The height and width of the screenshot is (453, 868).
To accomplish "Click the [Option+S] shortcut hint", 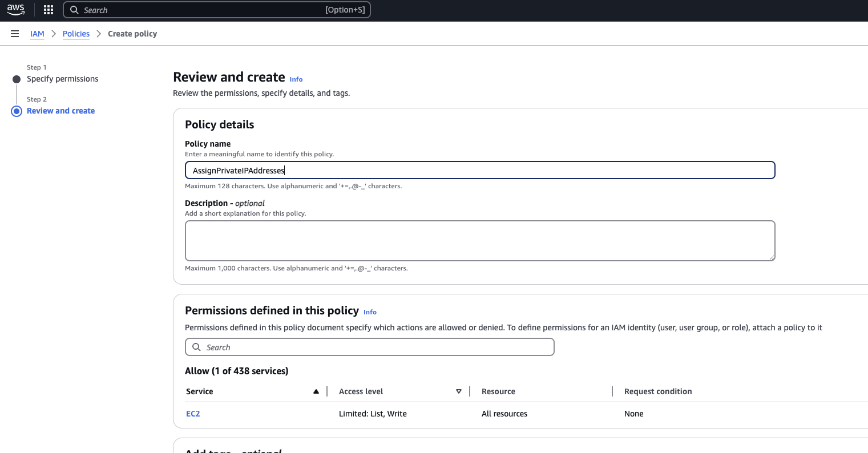I will pyautogui.click(x=345, y=10).
